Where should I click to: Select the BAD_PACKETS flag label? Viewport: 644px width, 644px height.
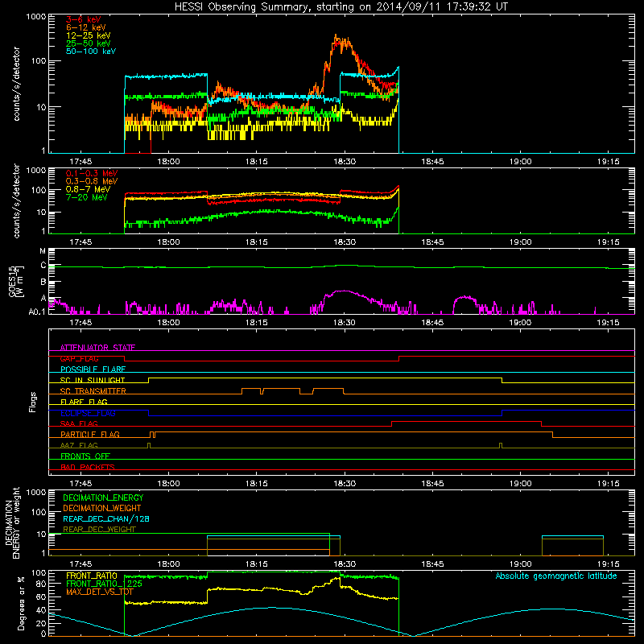click(x=88, y=467)
